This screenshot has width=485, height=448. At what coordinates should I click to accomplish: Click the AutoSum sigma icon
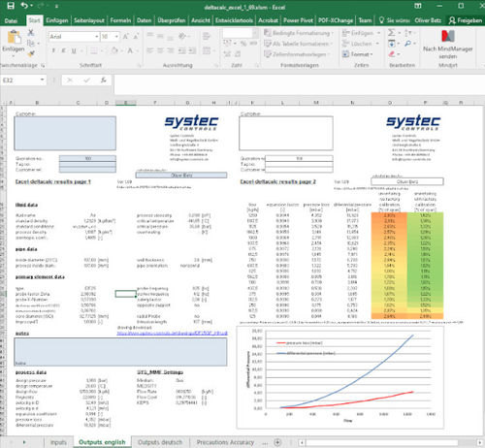391,33
